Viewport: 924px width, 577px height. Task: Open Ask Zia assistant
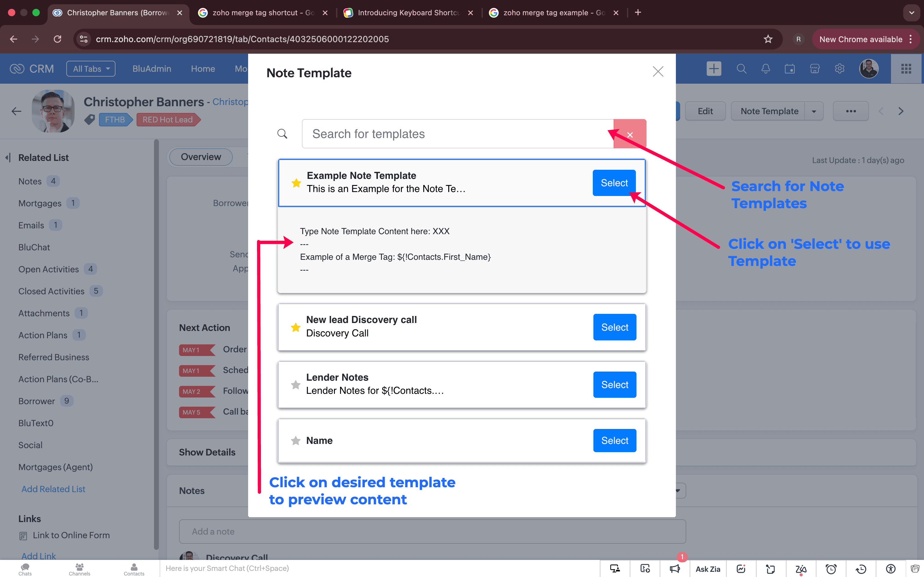click(x=707, y=569)
